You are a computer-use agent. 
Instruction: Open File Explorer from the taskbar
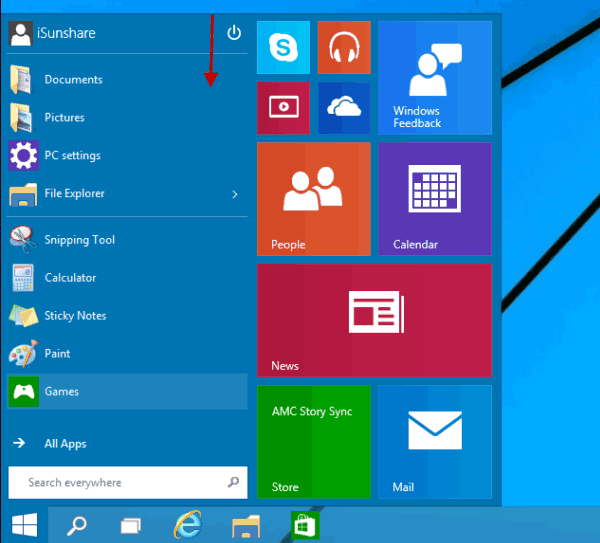click(246, 526)
